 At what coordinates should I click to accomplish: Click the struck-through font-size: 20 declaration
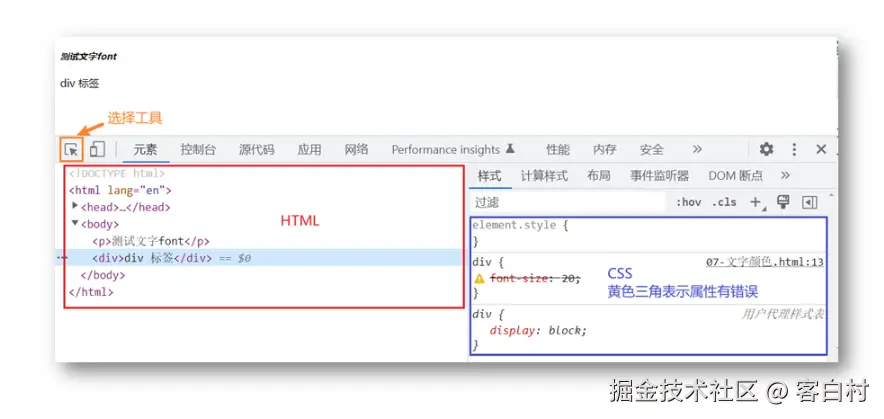pyautogui.click(x=535, y=278)
